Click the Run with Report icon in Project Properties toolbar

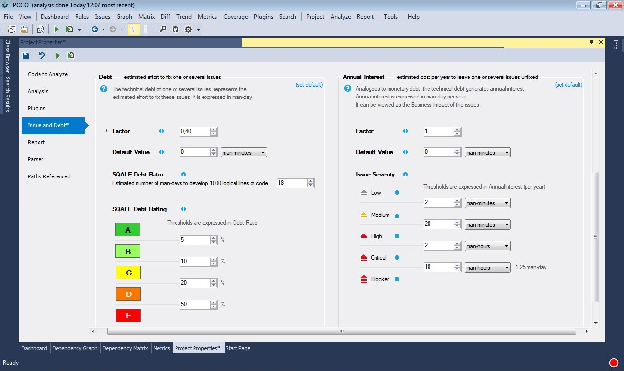[71, 56]
